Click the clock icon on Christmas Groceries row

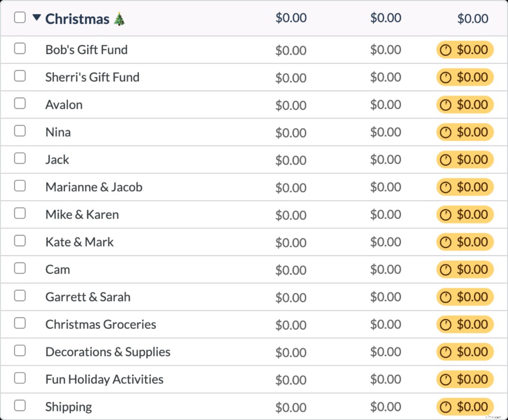[x=445, y=324]
